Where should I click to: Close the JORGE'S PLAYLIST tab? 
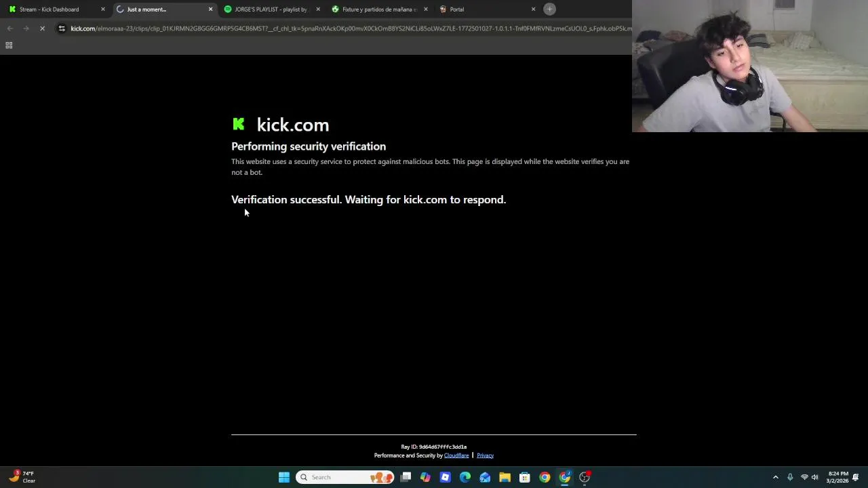pyautogui.click(x=318, y=9)
